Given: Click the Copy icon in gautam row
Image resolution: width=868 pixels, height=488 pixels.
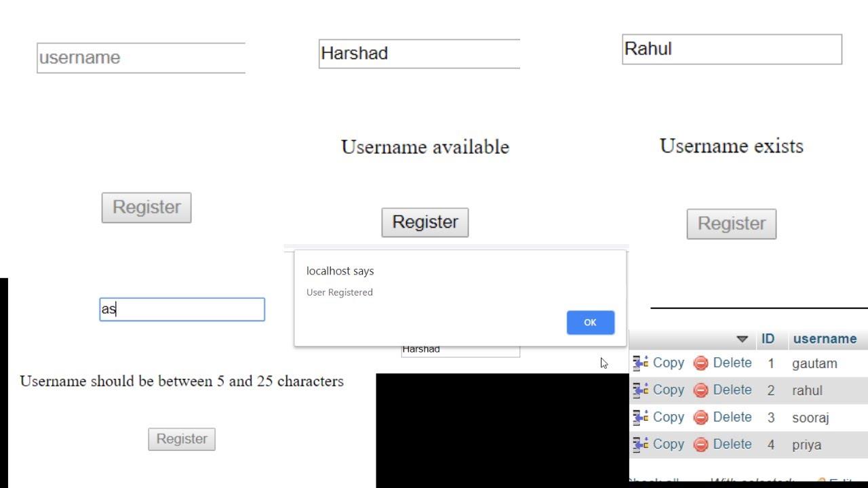Looking at the screenshot, I should pyautogui.click(x=640, y=363).
